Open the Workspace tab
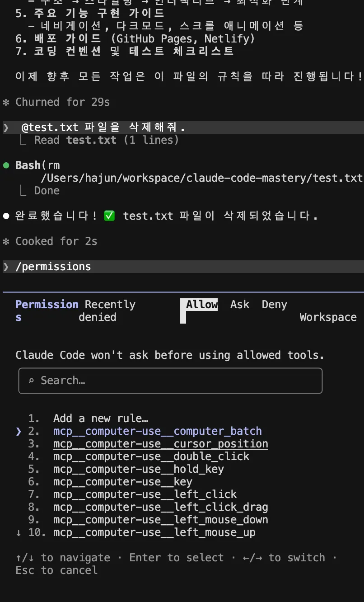Viewport: 364px width, 602px height. (x=328, y=317)
